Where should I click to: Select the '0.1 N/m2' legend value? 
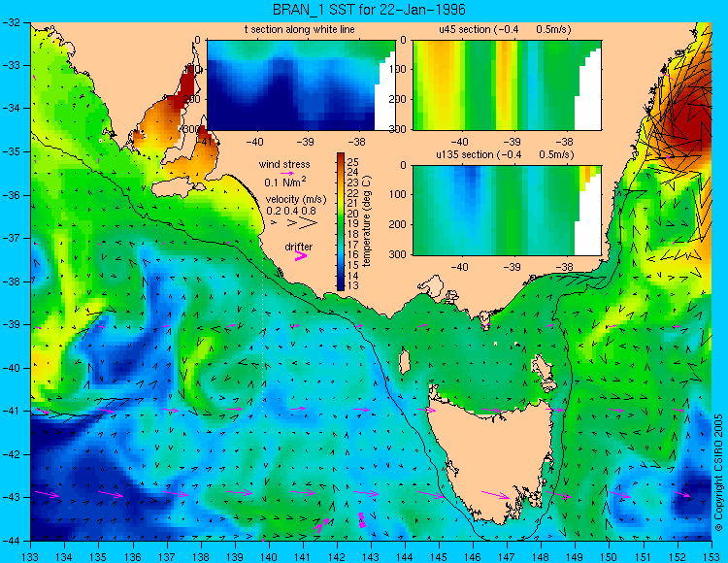pyautogui.click(x=285, y=182)
